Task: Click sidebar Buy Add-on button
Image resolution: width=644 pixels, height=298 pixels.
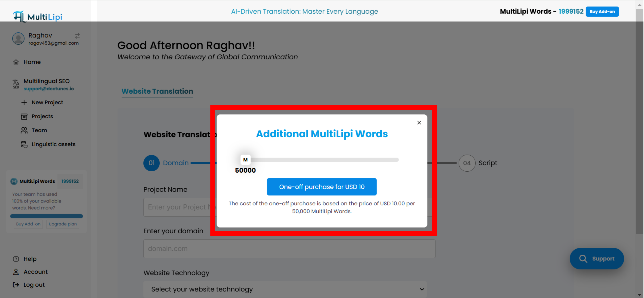Action: pos(28,224)
